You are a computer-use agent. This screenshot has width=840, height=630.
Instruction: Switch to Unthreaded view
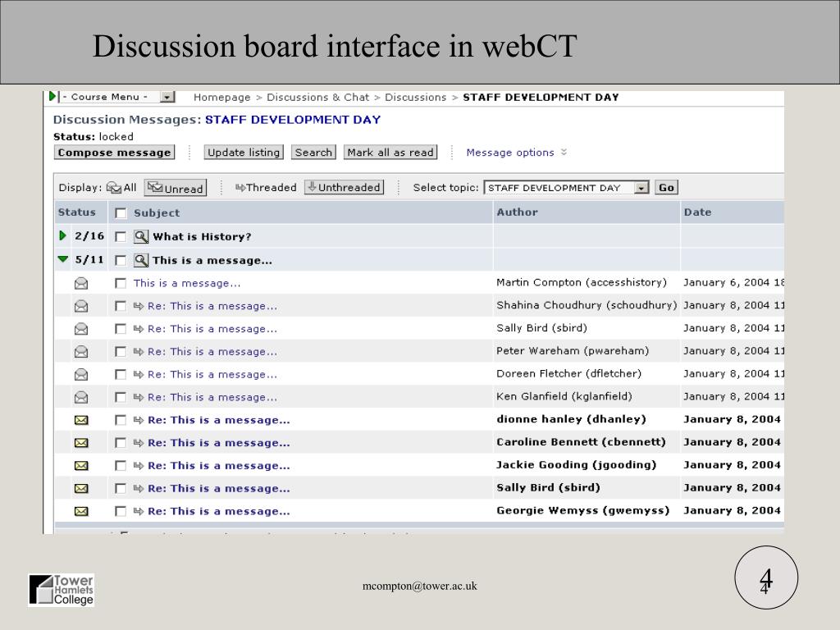coord(344,187)
